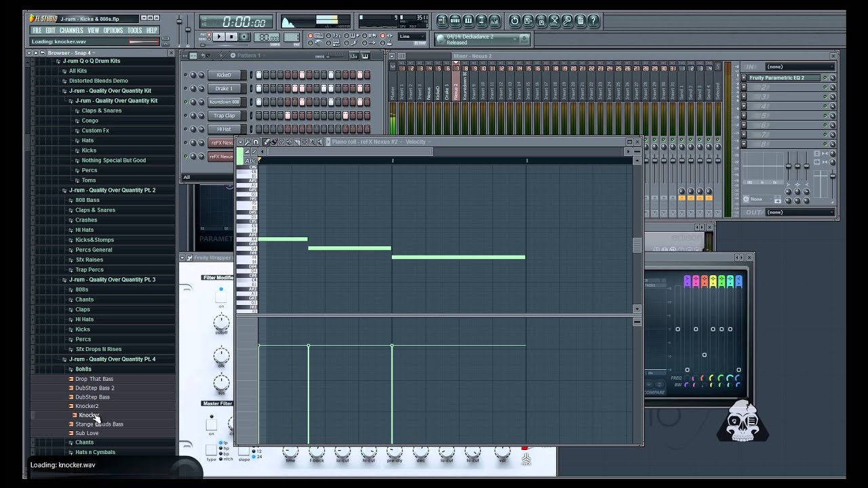Open the piano roll wrench tools icon
Screen dimensions: 868x488
click(x=248, y=142)
